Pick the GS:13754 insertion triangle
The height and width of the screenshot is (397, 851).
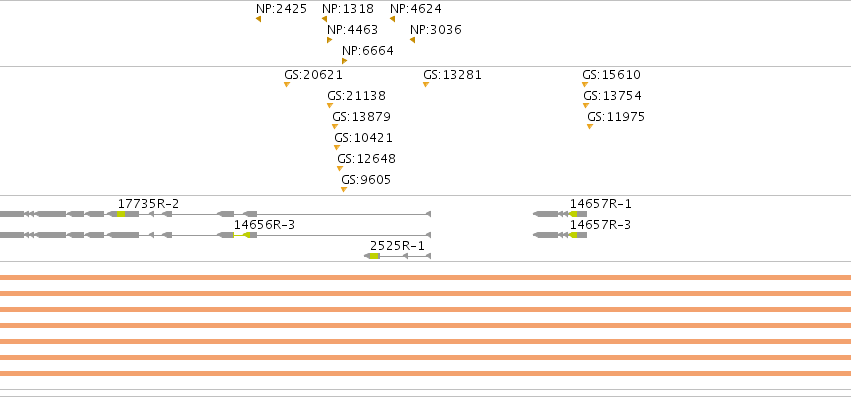click(586, 105)
